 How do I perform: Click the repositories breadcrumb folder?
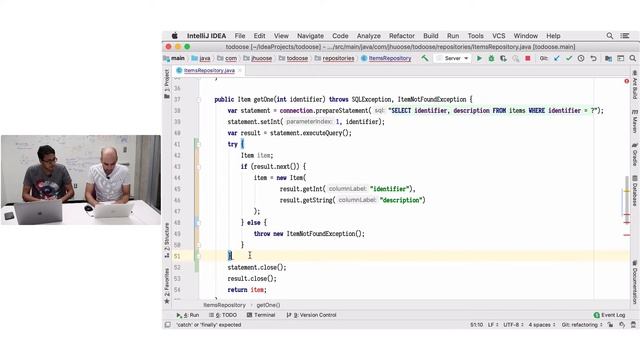click(x=334, y=58)
